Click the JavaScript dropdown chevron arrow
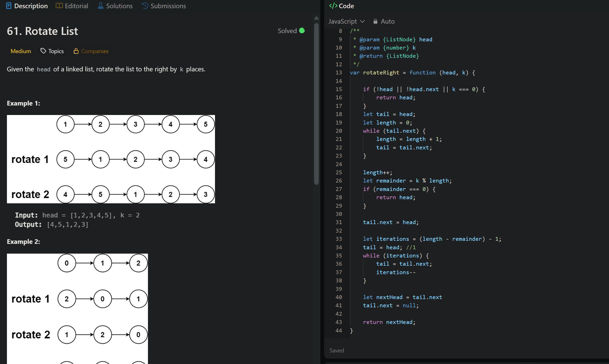The height and width of the screenshot is (364, 609). click(x=362, y=21)
